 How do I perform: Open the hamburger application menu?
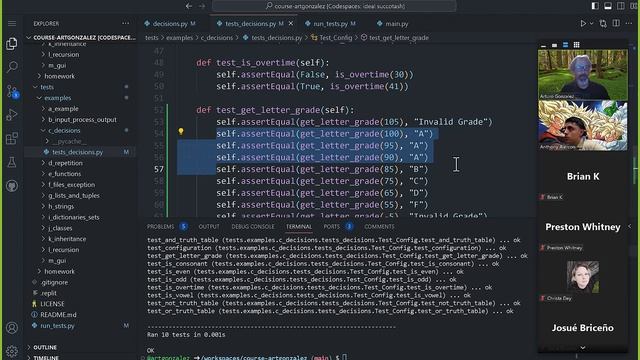[12, 23]
